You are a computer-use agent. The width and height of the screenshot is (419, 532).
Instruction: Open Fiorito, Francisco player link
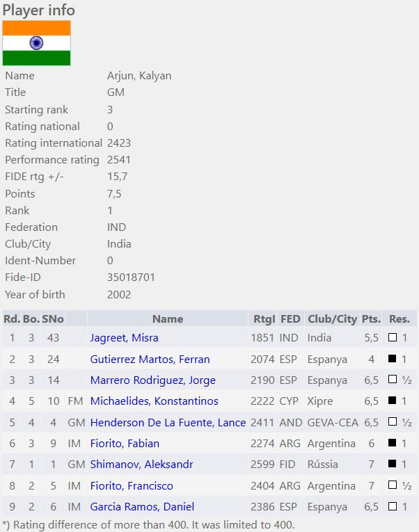coord(132,486)
